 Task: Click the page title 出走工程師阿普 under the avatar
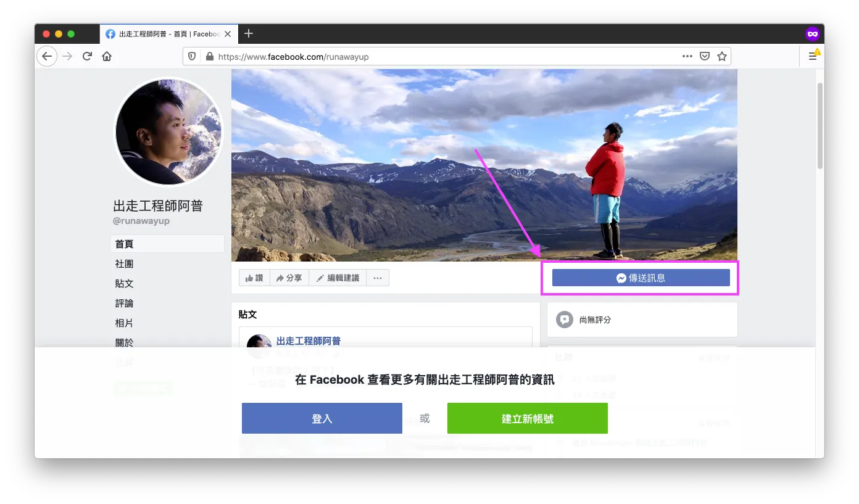click(158, 205)
